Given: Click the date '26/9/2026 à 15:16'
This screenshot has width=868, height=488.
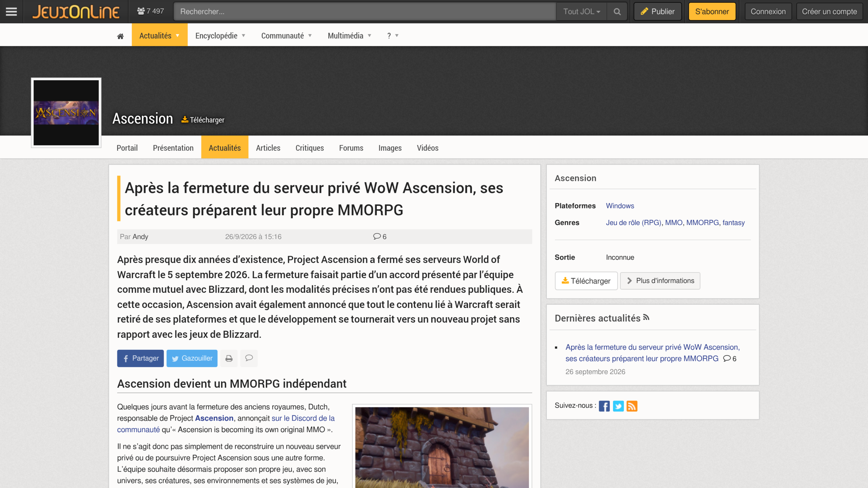Looking at the screenshot, I should pos(253,237).
